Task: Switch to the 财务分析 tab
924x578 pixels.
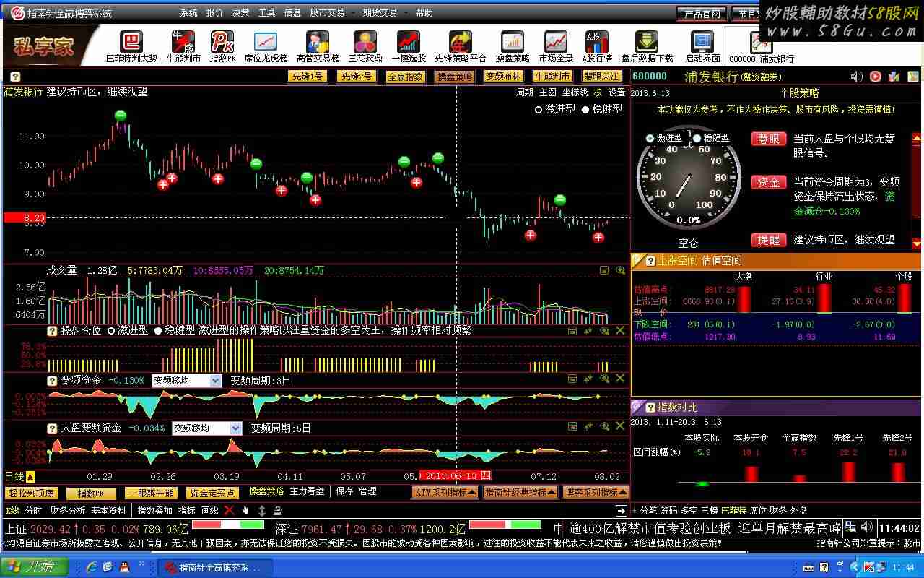Action: 67,511
